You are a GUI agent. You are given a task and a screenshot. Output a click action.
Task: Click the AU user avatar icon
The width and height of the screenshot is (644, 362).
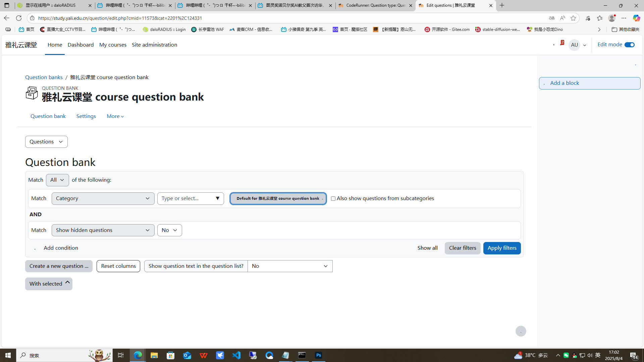pos(574,45)
